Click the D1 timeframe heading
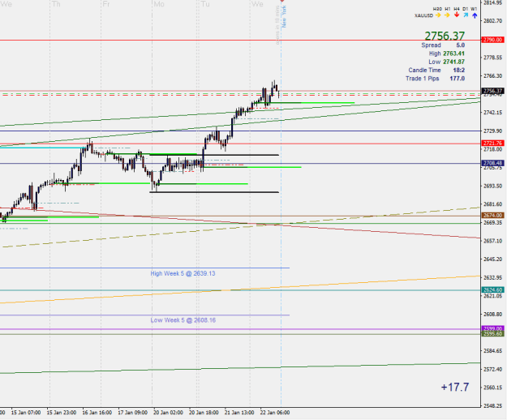Viewport: 507px width, 420px height. [466, 9]
